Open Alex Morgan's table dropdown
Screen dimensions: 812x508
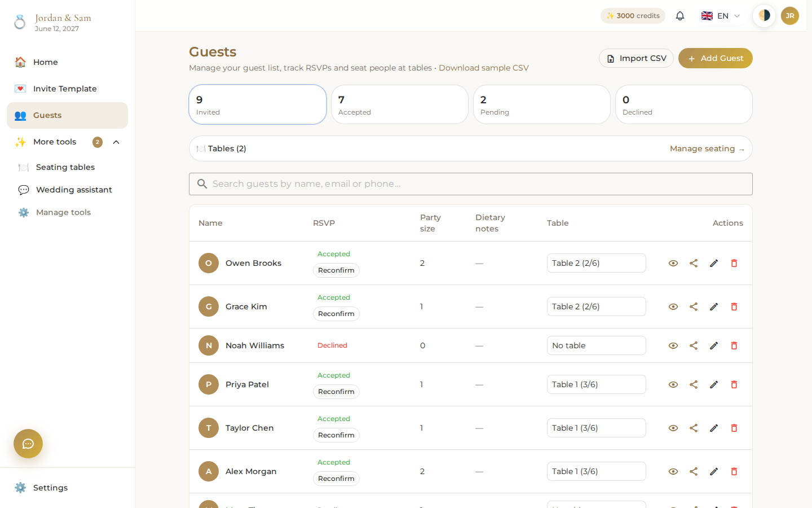click(597, 471)
